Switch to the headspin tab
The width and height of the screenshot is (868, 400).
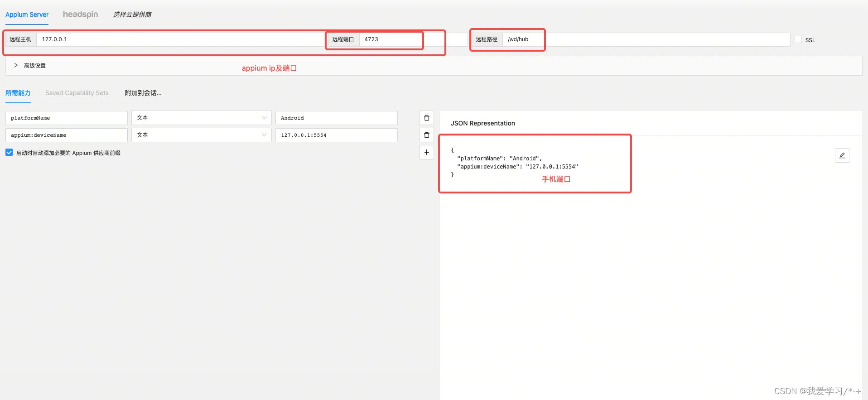[80, 14]
